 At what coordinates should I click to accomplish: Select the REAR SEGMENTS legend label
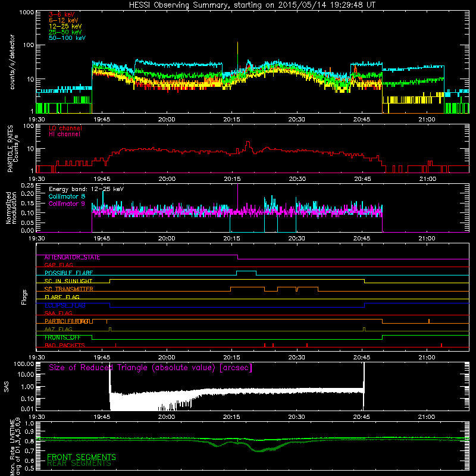(x=79, y=464)
